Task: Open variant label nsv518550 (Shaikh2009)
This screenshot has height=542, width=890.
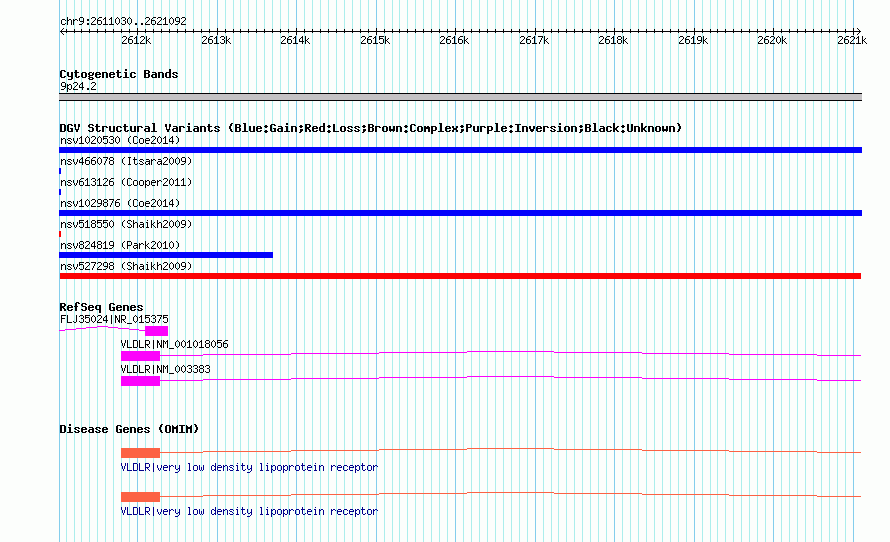Action: point(126,224)
